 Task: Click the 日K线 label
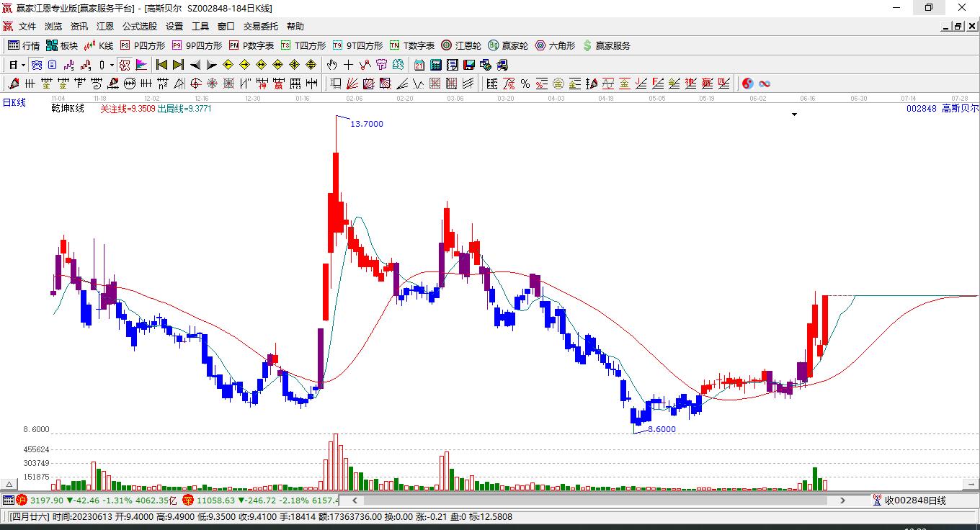click(14, 102)
